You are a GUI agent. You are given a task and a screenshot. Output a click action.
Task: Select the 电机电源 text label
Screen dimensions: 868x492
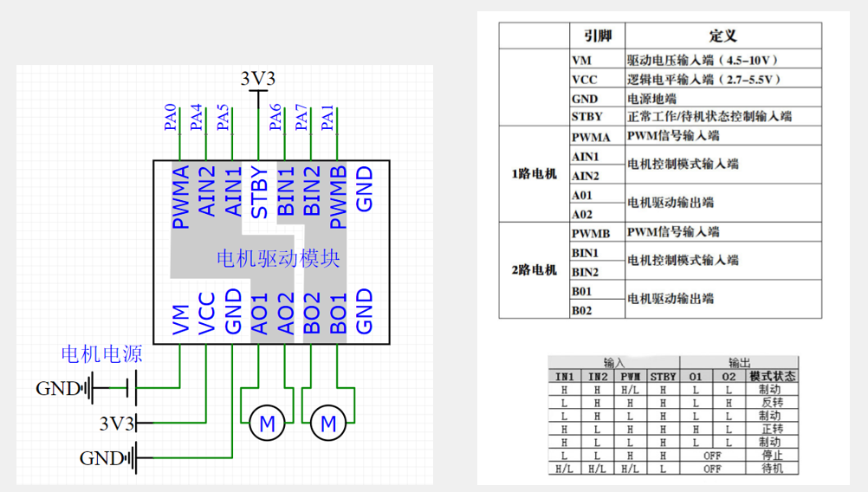pyautogui.click(x=101, y=354)
